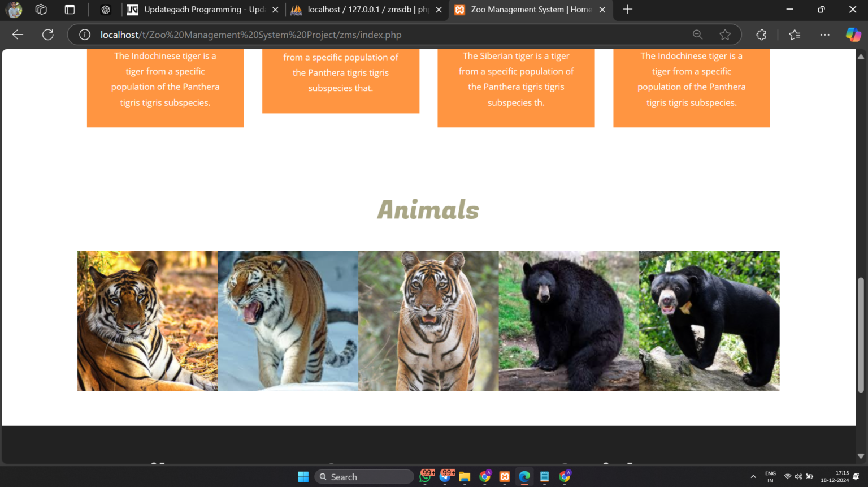
Task: Open WhatsApp from the taskbar
Action: [x=426, y=476]
